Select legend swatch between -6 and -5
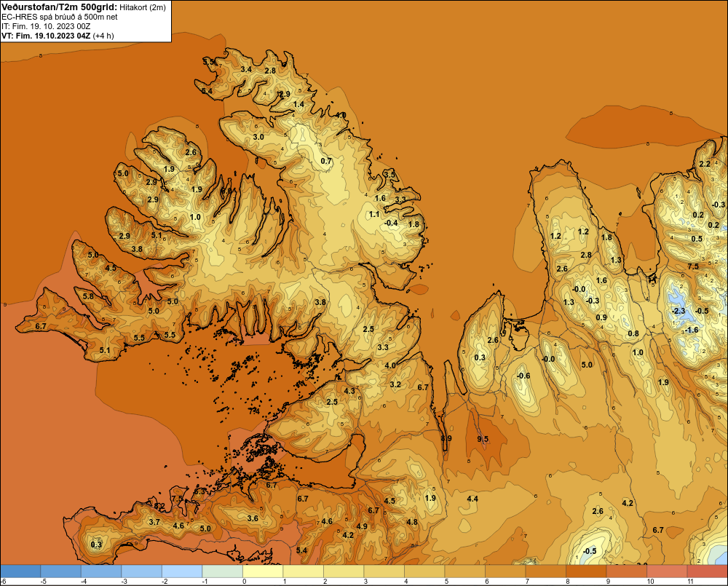This screenshot has height=586, width=728. point(20,571)
